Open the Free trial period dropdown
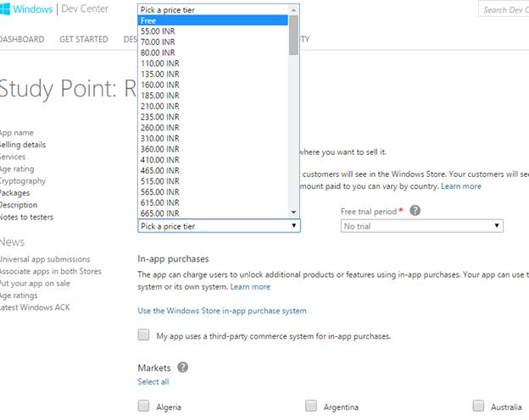 coord(421,226)
